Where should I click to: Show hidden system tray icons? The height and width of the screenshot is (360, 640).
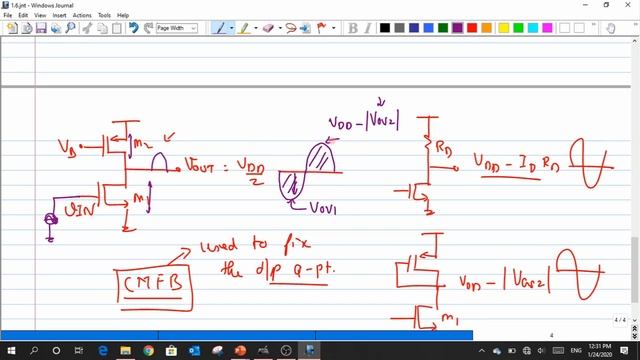coord(482,351)
